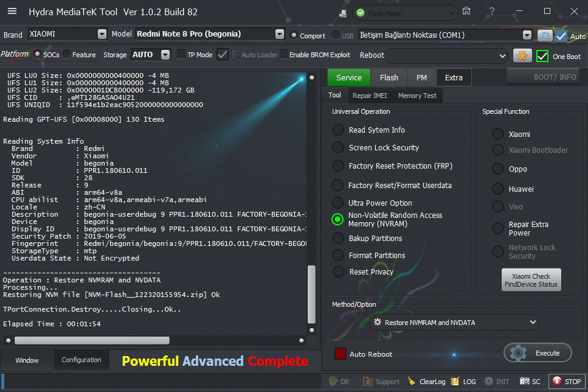Select Feature platform radio button
This screenshot has height=392, width=588.
pyautogui.click(x=66, y=54)
